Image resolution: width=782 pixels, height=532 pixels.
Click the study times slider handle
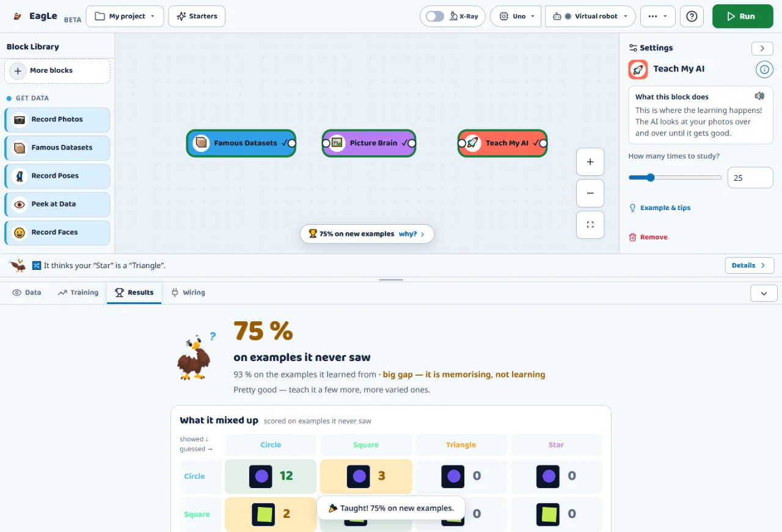pyautogui.click(x=651, y=178)
